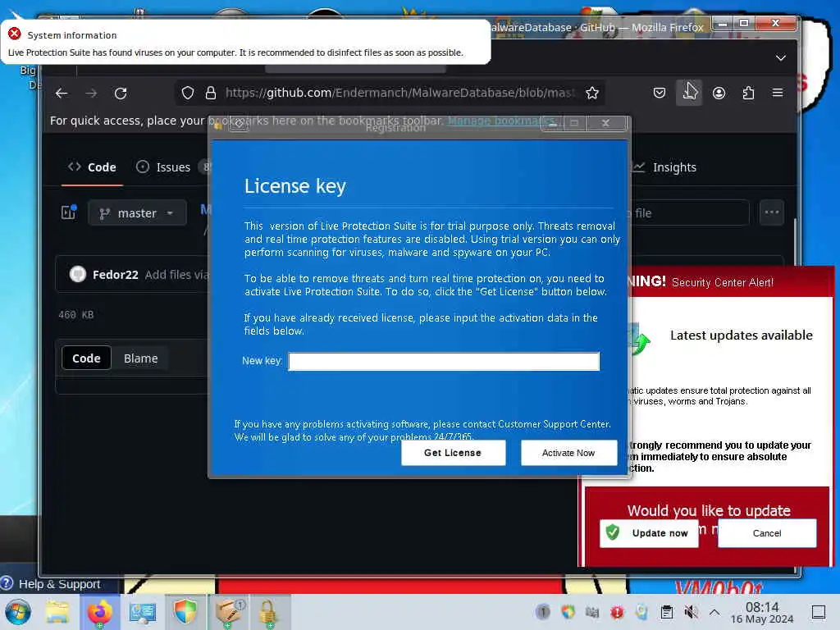Expand the Firefox tab list chevron
The image size is (840, 630).
tap(781, 58)
